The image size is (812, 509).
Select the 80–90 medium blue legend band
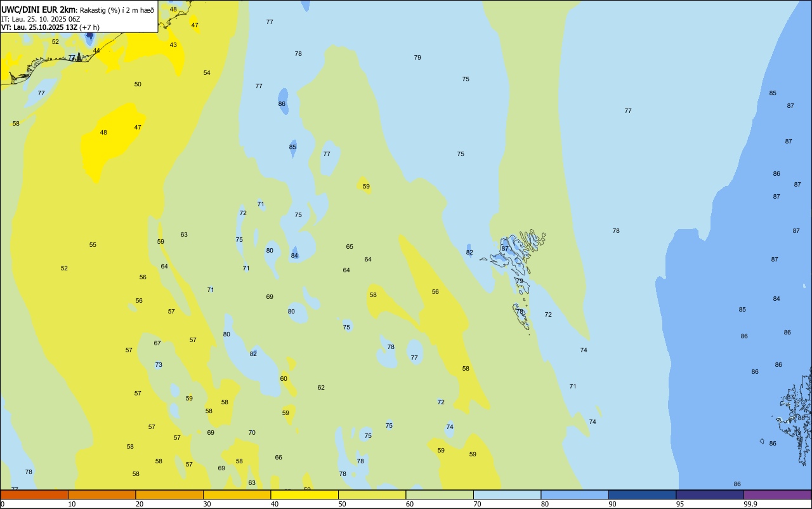click(575, 494)
